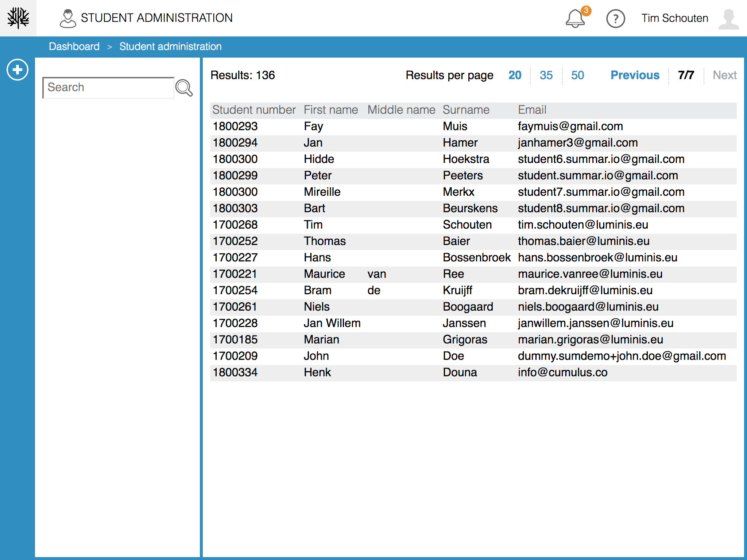Click the magnifying glass search icon
Screen dimensions: 747x560
184,88
